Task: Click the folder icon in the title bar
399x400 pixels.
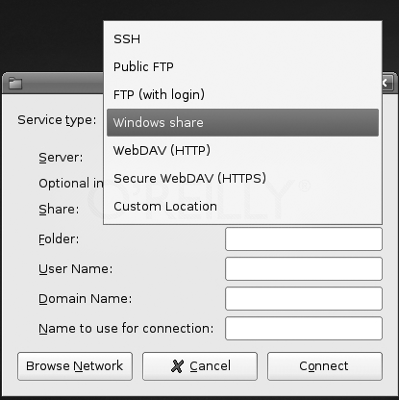Action: [15, 83]
